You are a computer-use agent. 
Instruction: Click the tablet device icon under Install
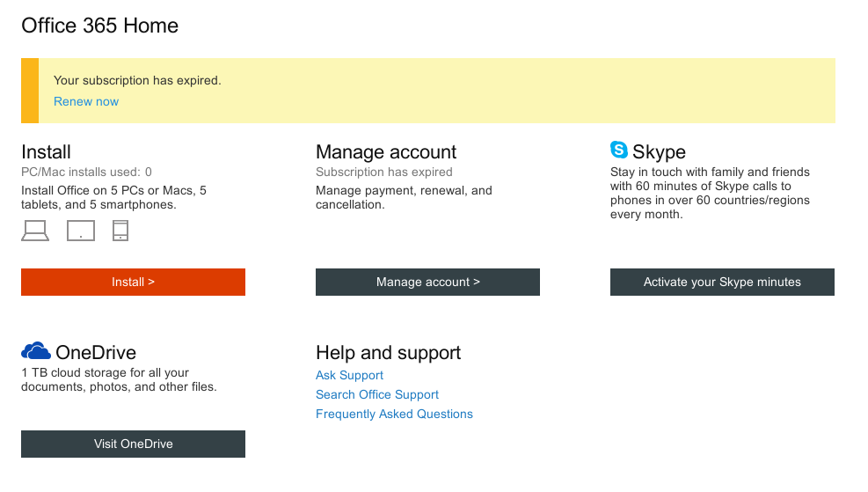pos(81,231)
